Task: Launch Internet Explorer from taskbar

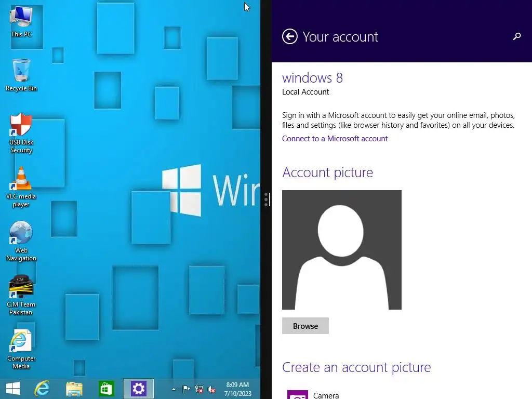Action: 42,389
